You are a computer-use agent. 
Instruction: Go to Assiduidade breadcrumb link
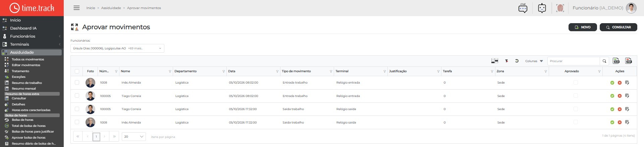click(111, 8)
